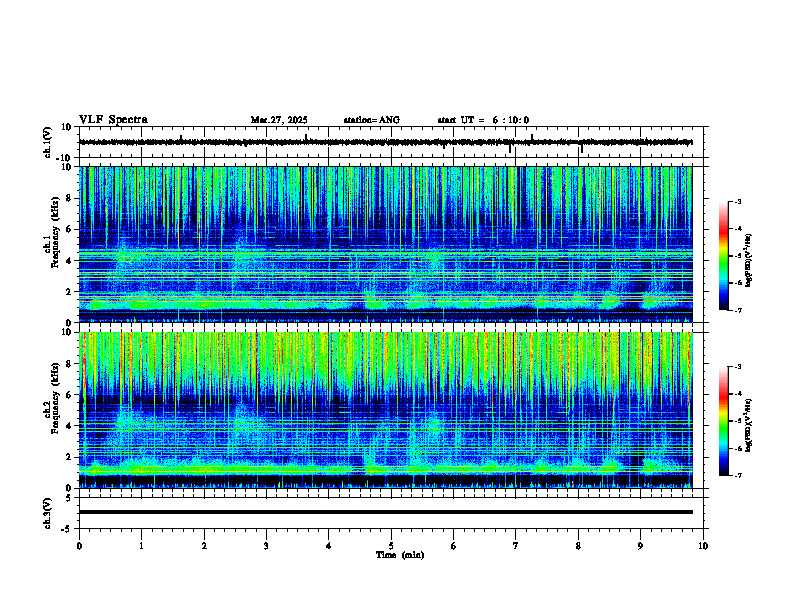Click the ch.1 spectrogram plot area
This screenshot has width=792, height=612.
[x=386, y=244]
